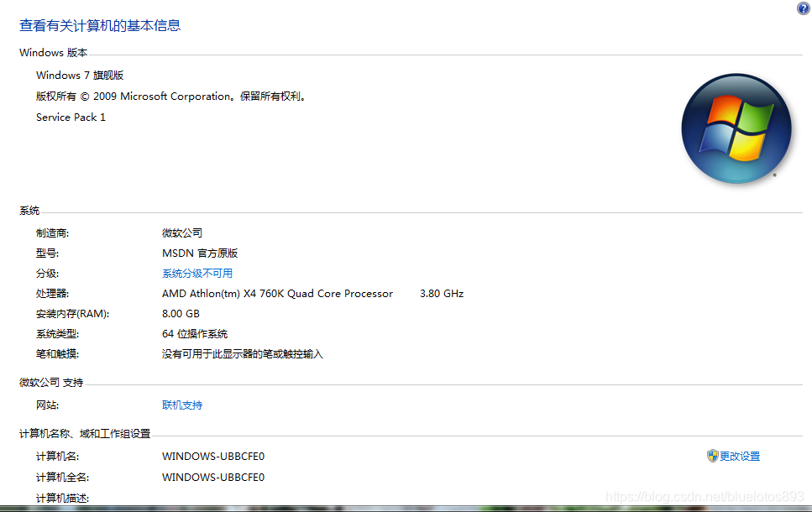Click the 计算机全名 value WINDOWS-UBBCFE0
Viewport: 812px width, 512px height.
coord(213,478)
